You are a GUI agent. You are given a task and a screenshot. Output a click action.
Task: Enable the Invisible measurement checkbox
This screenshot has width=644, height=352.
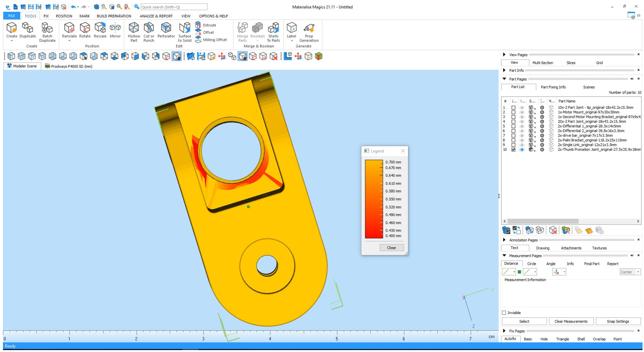[504, 313]
